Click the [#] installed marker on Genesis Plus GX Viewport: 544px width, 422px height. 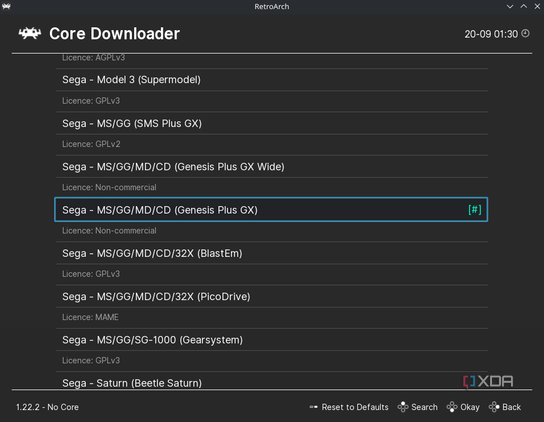[475, 210]
